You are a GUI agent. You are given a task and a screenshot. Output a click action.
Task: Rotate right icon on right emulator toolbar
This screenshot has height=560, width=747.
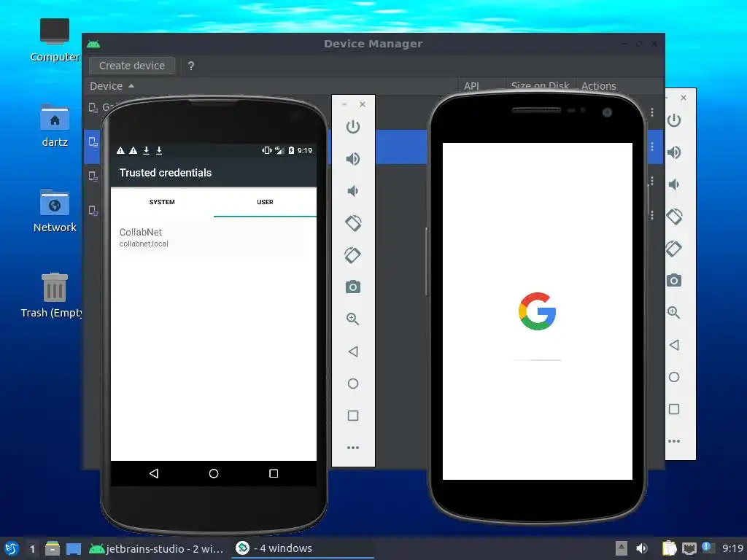(x=673, y=248)
